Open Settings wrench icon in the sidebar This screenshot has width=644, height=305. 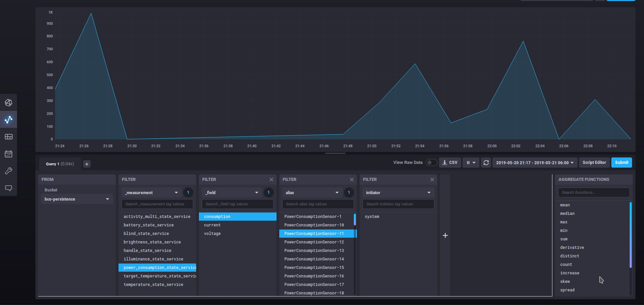pyautogui.click(x=9, y=171)
